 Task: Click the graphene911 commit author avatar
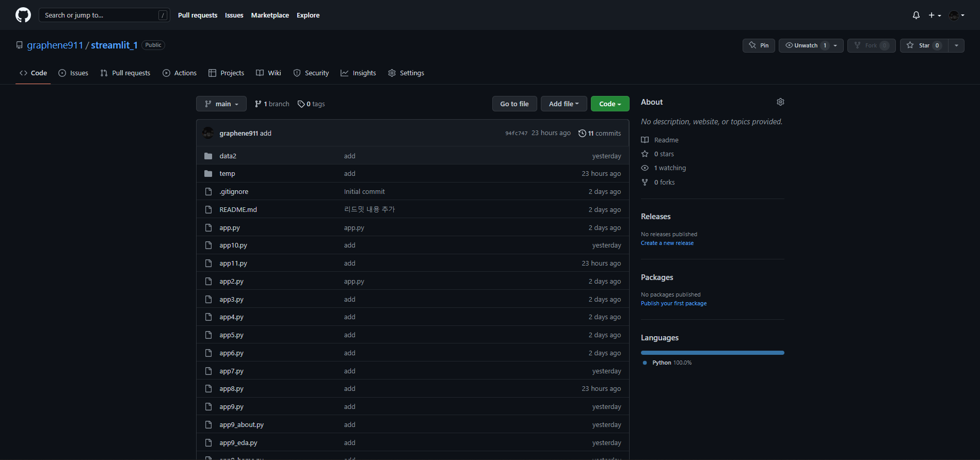click(x=208, y=133)
